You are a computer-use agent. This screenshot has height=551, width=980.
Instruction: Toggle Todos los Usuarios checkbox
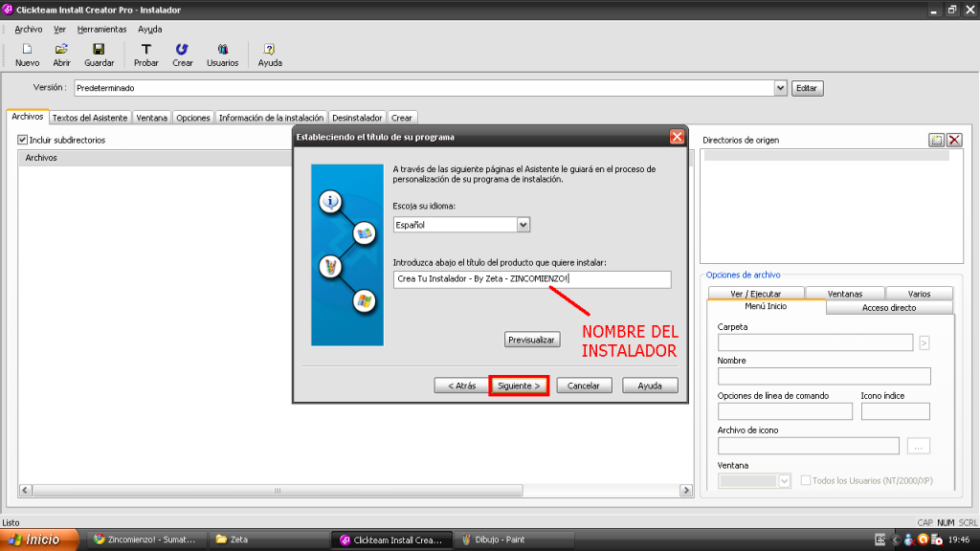coord(806,480)
